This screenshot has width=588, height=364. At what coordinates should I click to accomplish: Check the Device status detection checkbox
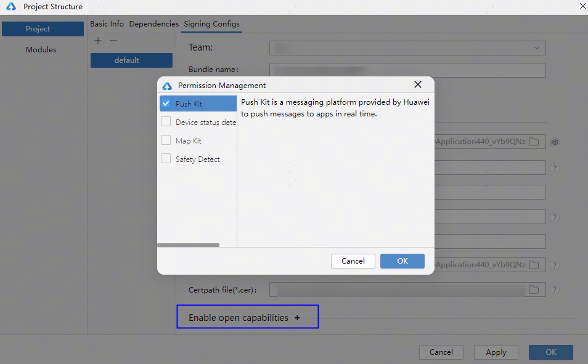coord(166,122)
